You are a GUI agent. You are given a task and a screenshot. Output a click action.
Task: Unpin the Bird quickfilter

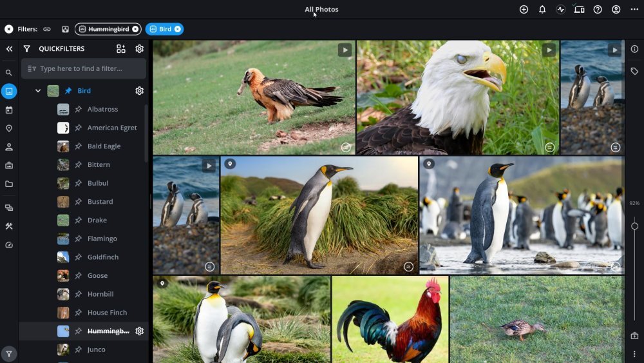pos(68,91)
